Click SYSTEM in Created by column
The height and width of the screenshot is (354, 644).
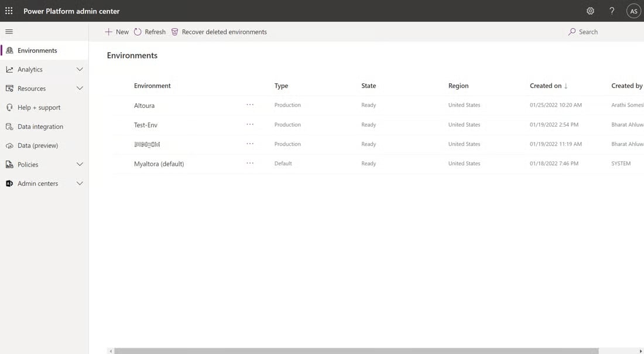(x=621, y=163)
